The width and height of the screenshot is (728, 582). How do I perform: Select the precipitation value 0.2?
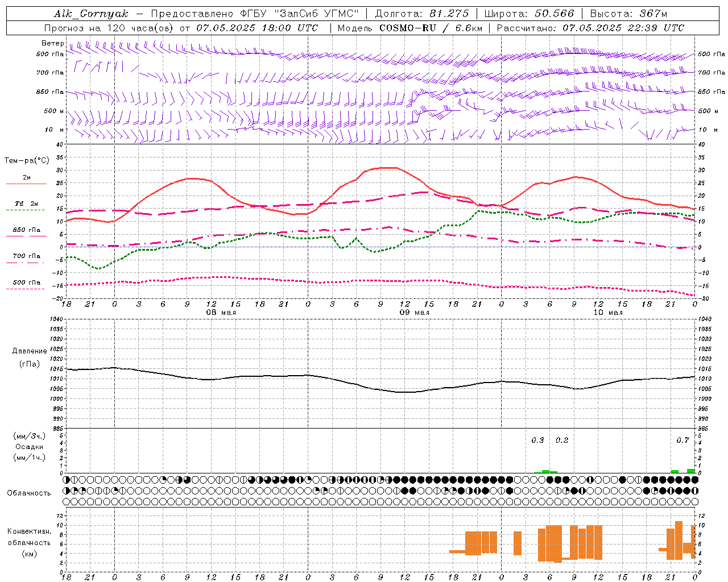pyautogui.click(x=562, y=440)
